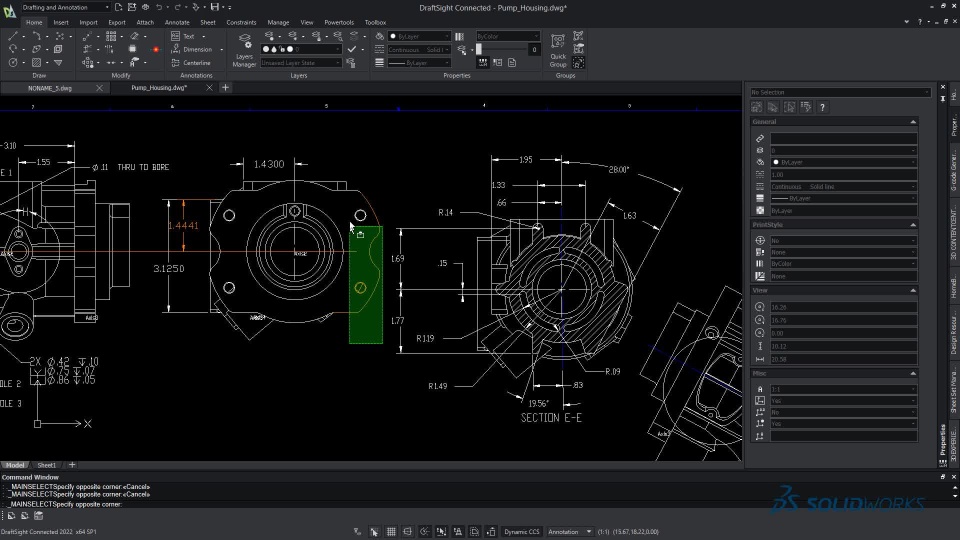Click the Erase tool in Modify group
The height and width of the screenshot is (540, 960).
pyautogui.click(x=134, y=36)
